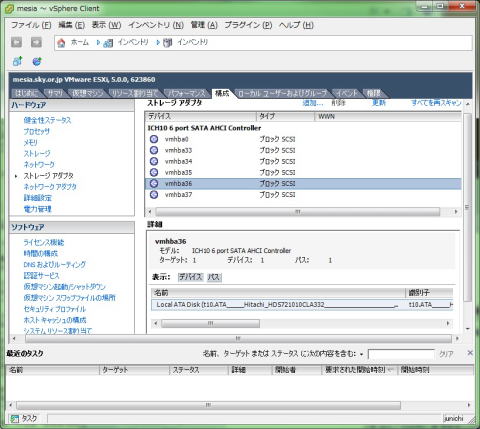Screen dimensions: 480x429
Task: Switch to the ローカル ユーザーおよびグループ tab
Action: [283, 93]
